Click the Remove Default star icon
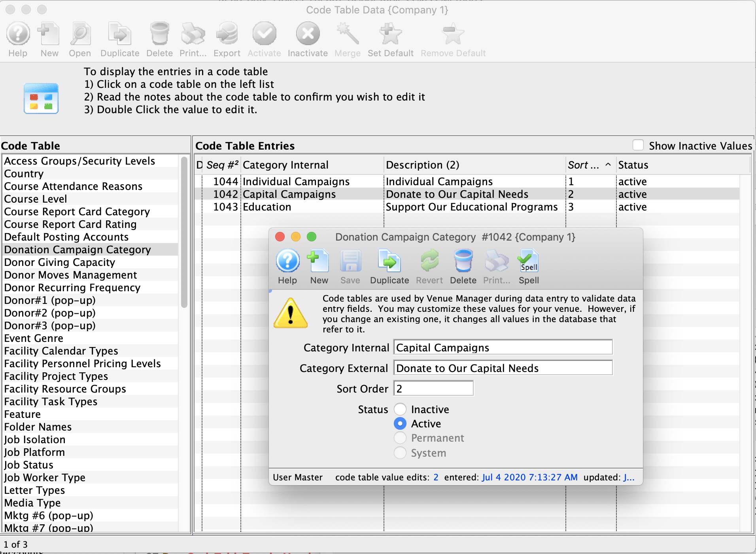 pyautogui.click(x=453, y=34)
